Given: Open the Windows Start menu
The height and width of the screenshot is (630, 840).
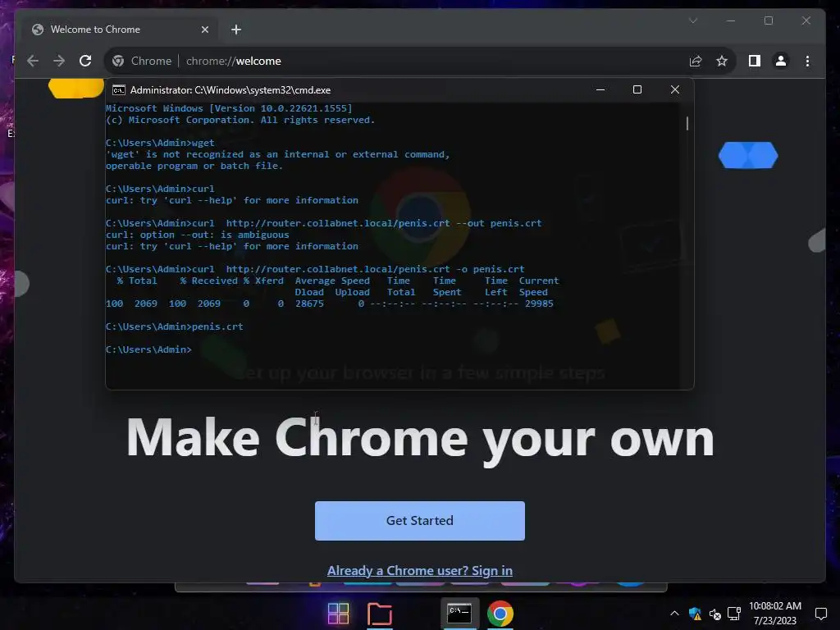Looking at the screenshot, I should pos(338,614).
